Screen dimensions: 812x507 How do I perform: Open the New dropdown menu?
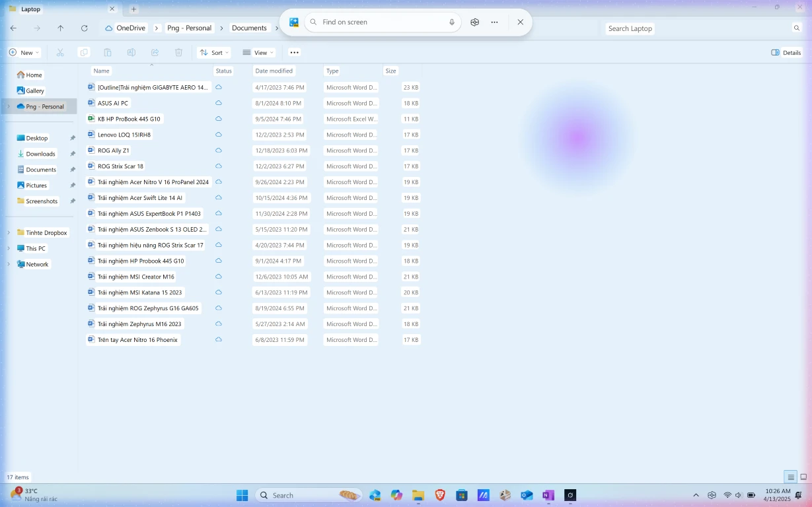(x=24, y=53)
